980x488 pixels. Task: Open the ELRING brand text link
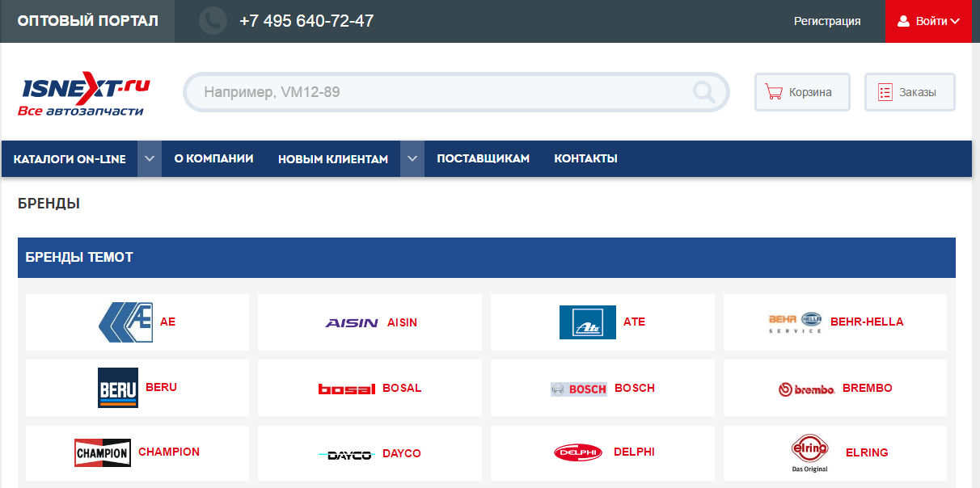coord(867,452)
